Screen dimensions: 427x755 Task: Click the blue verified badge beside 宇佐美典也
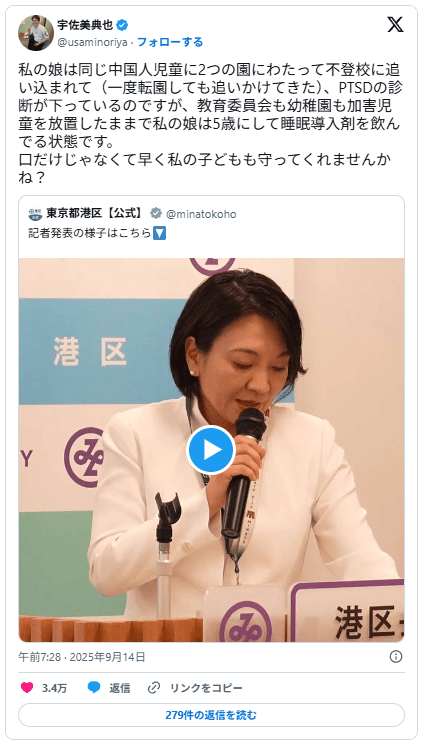[123, 25]
